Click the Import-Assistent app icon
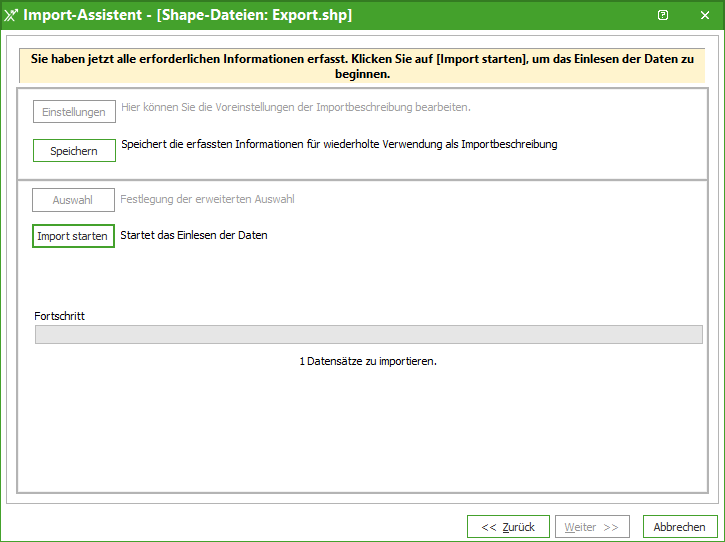This screenshot has width=725, height=542. tap(10, 15)
